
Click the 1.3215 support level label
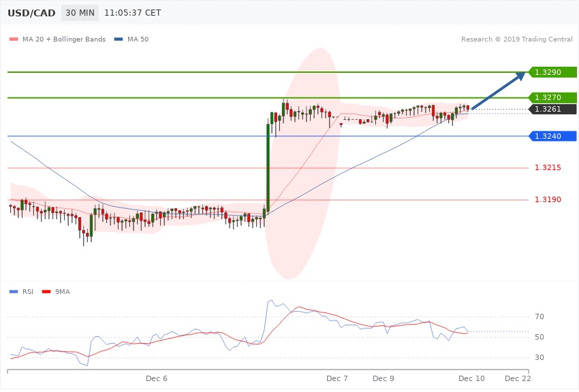pyautogui.click(x=547, y=167)
